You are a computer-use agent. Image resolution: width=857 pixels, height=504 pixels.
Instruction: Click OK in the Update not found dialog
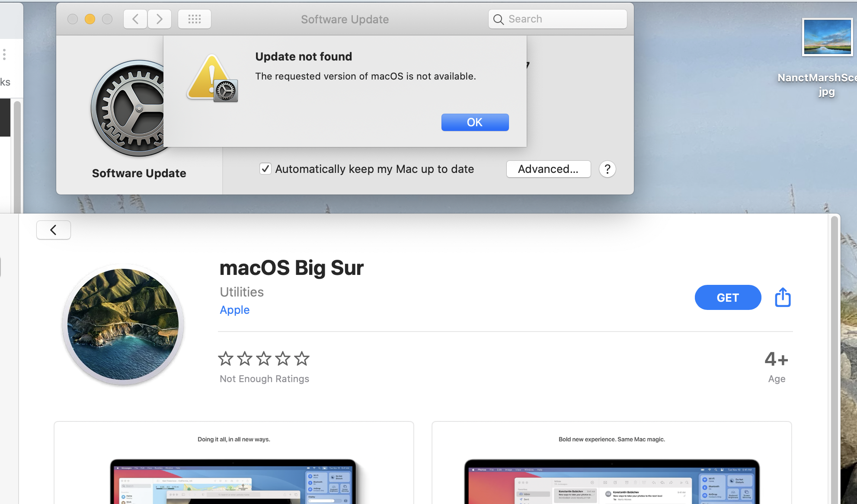475,122
